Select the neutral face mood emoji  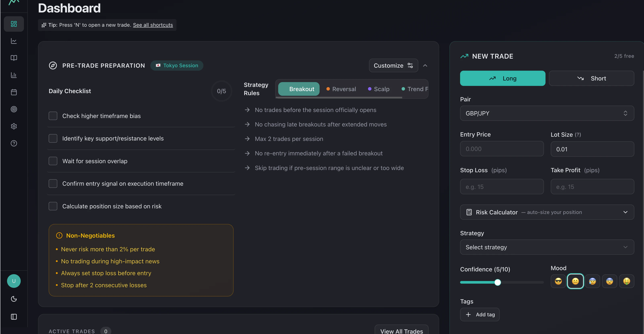click(575, 281)
